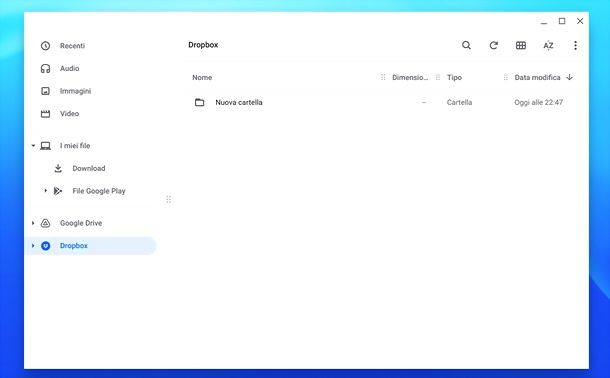This screenshot has height=378, width=610.
Task: Click the handle before the Dimensio... column
Action: [383, 77]
